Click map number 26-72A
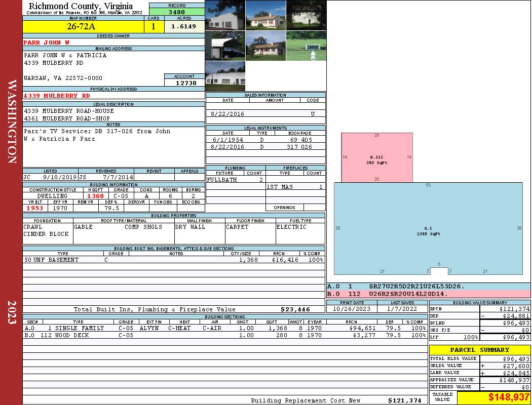This screenshot has width=532, height=405. click(x=81, y=26)
